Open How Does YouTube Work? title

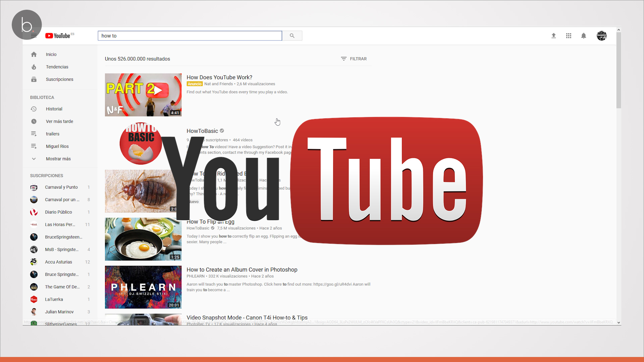tap(219, 77)
